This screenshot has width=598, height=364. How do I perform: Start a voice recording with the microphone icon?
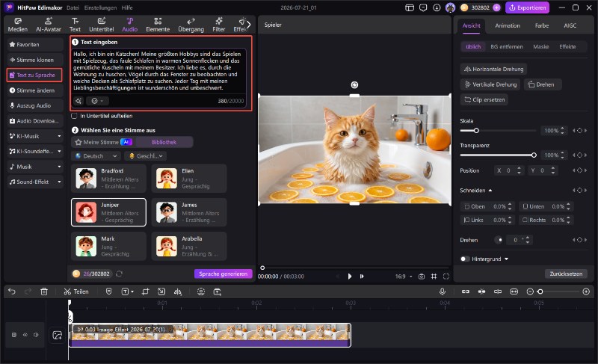coord(443,291)
